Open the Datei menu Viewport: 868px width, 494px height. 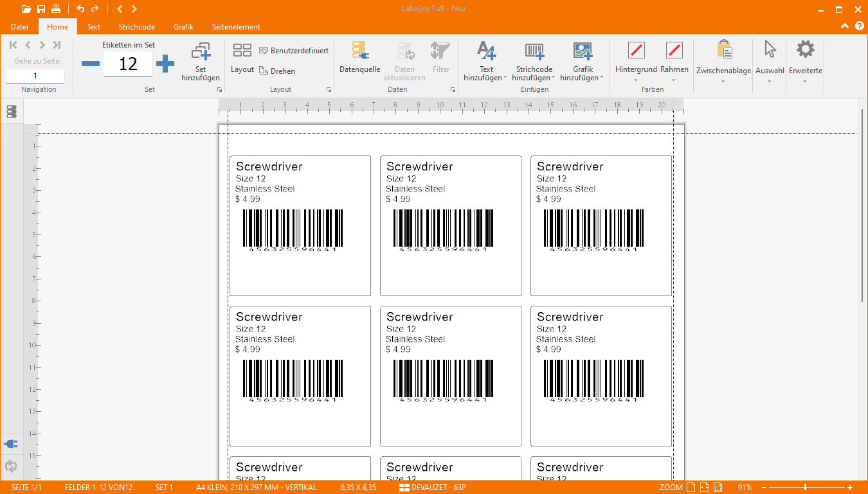19,27
